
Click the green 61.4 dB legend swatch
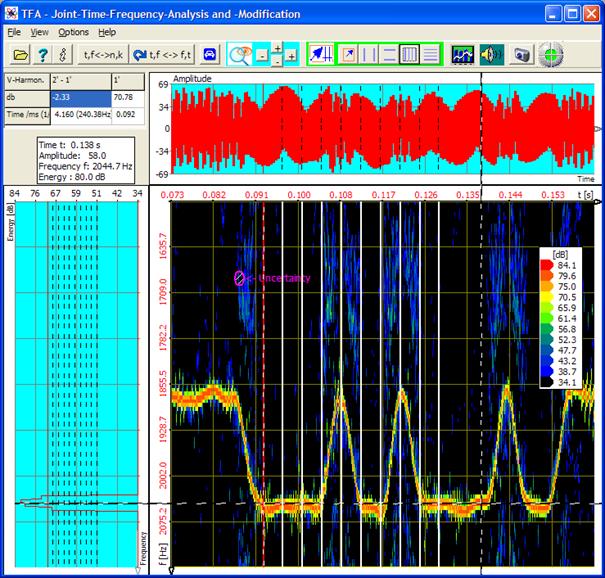coord(547,318)
